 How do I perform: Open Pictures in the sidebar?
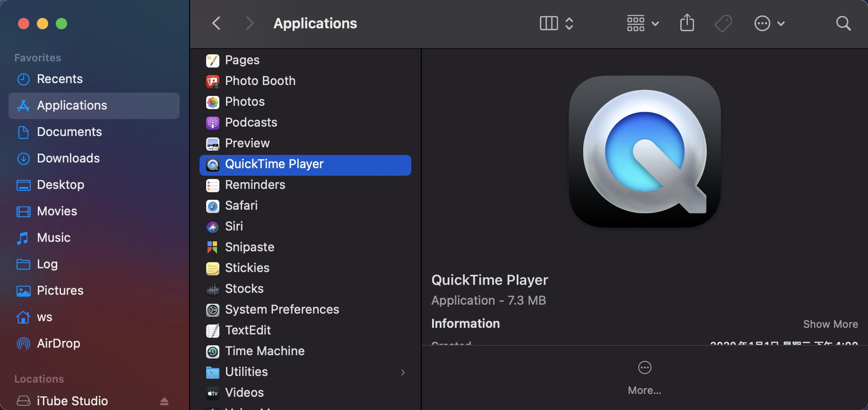point(94,290)
